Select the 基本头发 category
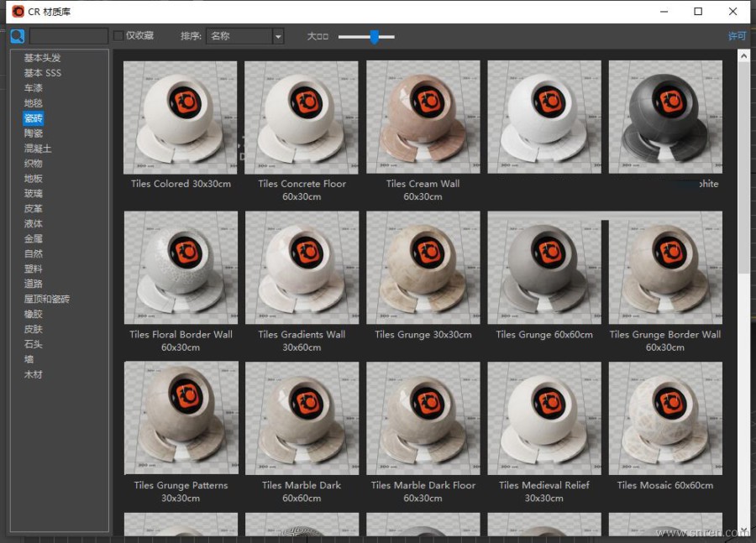 [43, 58]
